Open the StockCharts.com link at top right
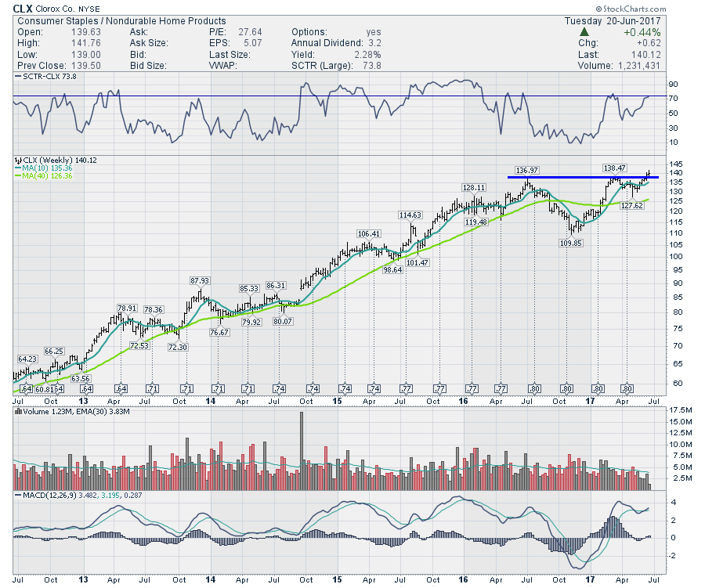 631,9
